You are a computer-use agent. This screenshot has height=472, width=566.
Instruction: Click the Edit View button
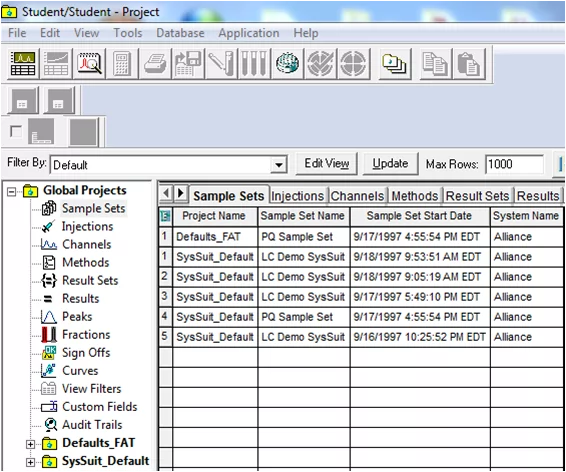click(x=327, y=164)
